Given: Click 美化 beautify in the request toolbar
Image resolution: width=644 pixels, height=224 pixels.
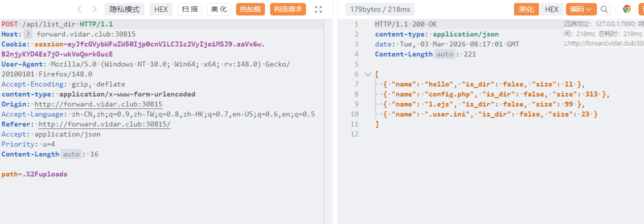Looking at the screenshot, I should click(218, 9).
